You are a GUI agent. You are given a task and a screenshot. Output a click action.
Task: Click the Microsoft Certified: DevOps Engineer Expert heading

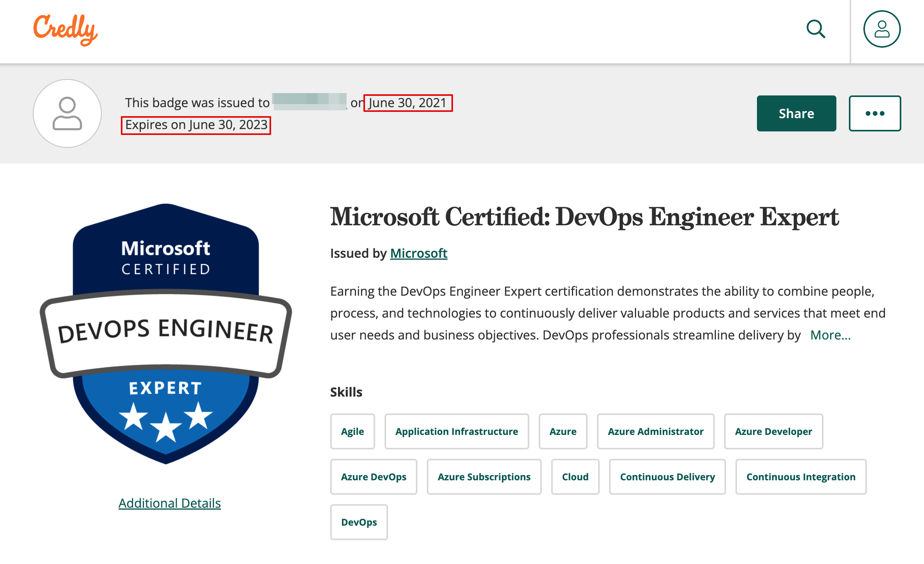pyautogui.click(x=584, y=217)
